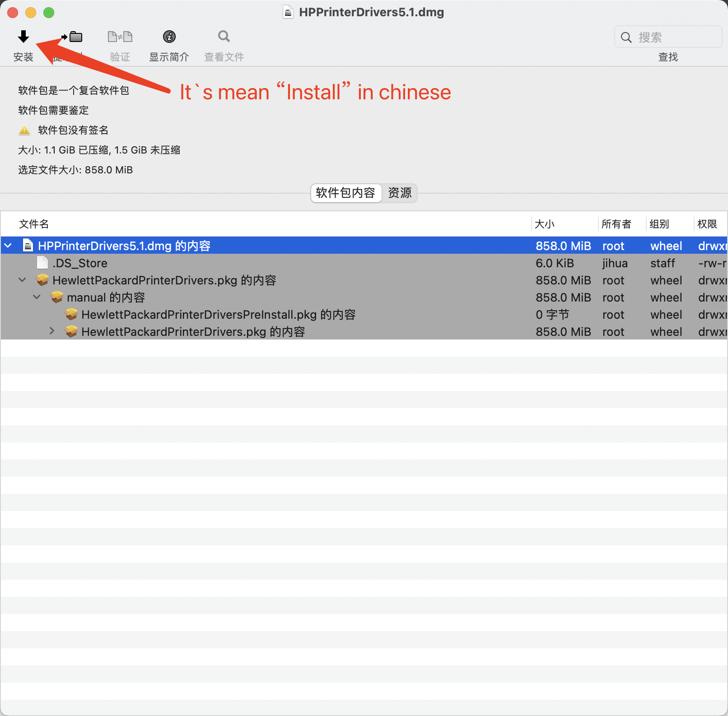Click the .DS_Store file icon
The height and width of the screenshot is (716, 728).
[x=42, y=263]
